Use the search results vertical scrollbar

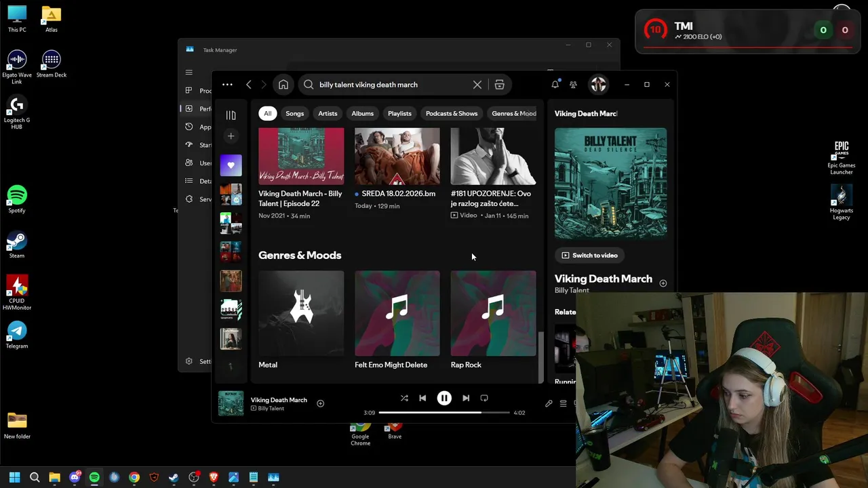pyautogui.click(x=540, y=357)
